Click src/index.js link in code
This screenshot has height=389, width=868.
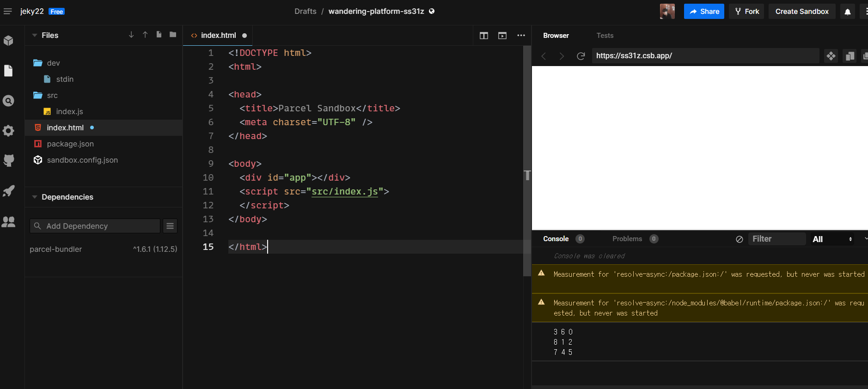coord(345,191)
